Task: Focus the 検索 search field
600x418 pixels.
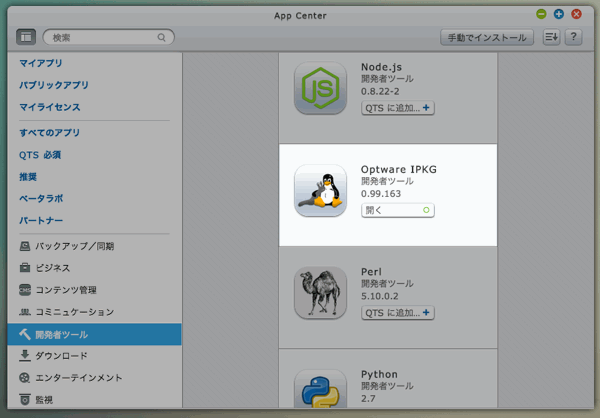Action: [109, 38]
